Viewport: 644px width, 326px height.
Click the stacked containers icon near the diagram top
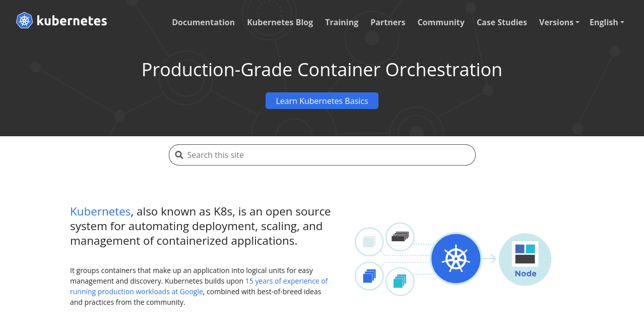click(400, 236)
